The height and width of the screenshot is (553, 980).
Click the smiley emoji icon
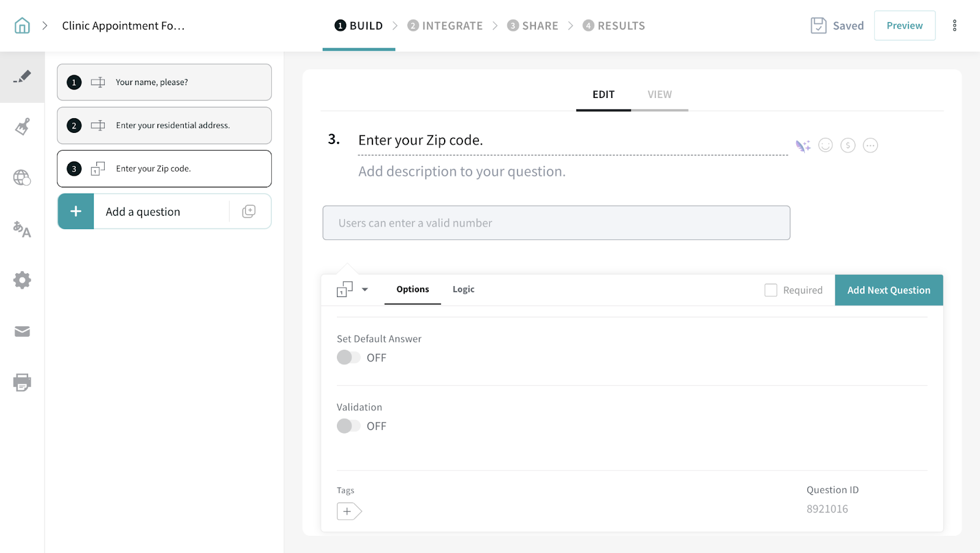(826, 145)
